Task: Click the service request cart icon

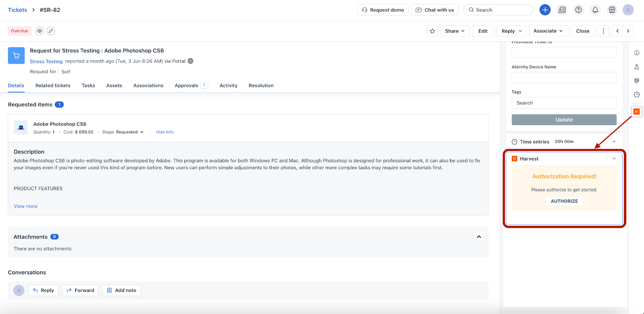Action: (17, 55)
